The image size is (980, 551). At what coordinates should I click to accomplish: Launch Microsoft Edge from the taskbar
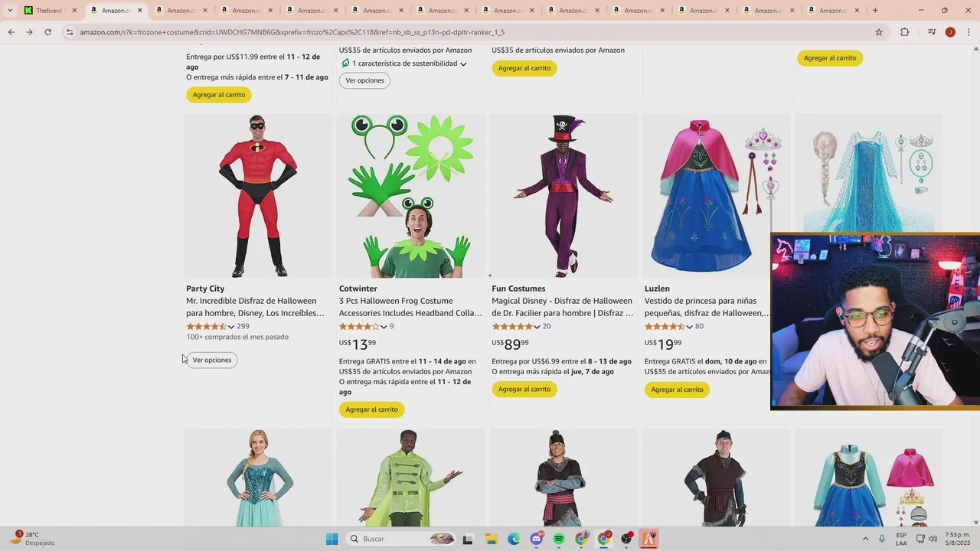click(514, 539)
